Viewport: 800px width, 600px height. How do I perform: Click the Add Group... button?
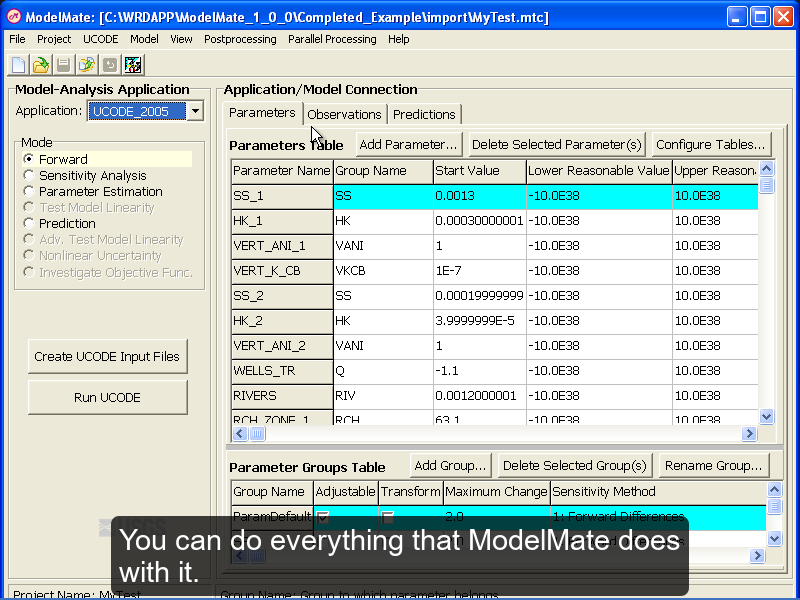pos(450,465)
